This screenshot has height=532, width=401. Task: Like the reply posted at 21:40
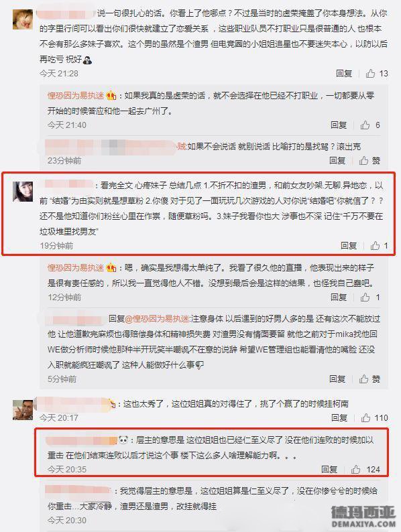[x=370, y=125]
